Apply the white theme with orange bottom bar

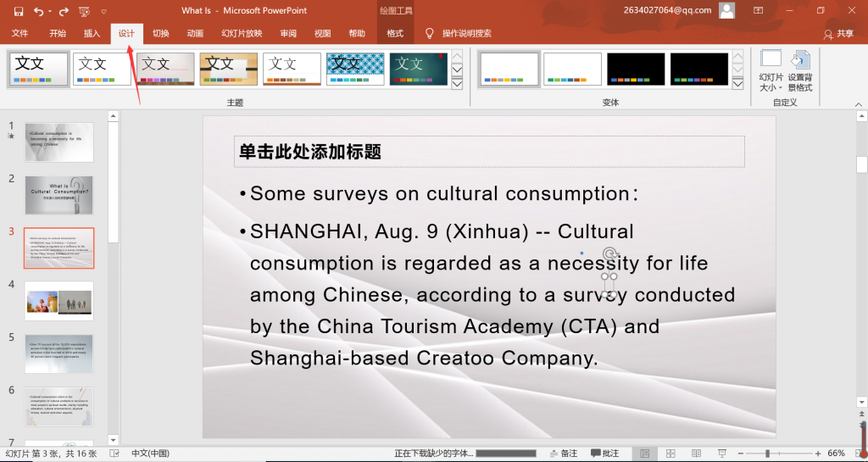click(292, 70)
